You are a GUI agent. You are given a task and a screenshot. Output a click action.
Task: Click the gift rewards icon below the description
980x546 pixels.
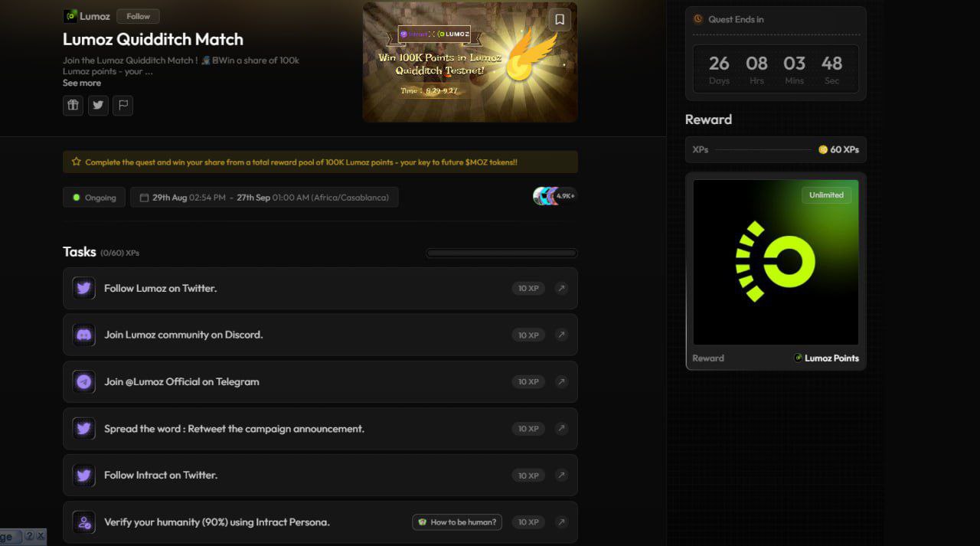73,106
